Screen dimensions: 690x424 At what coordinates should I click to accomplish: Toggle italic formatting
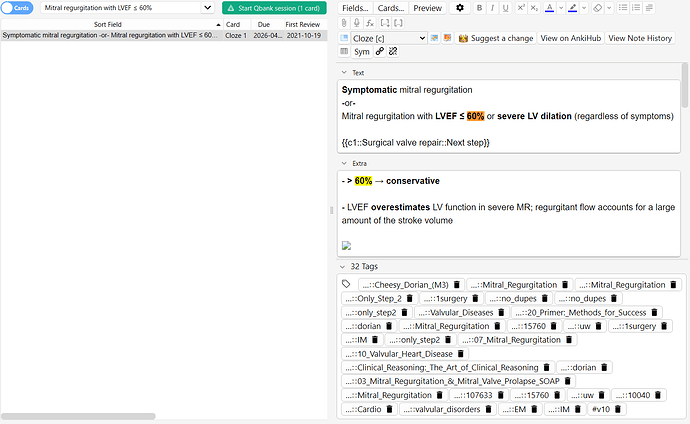[x=493, y=8]
